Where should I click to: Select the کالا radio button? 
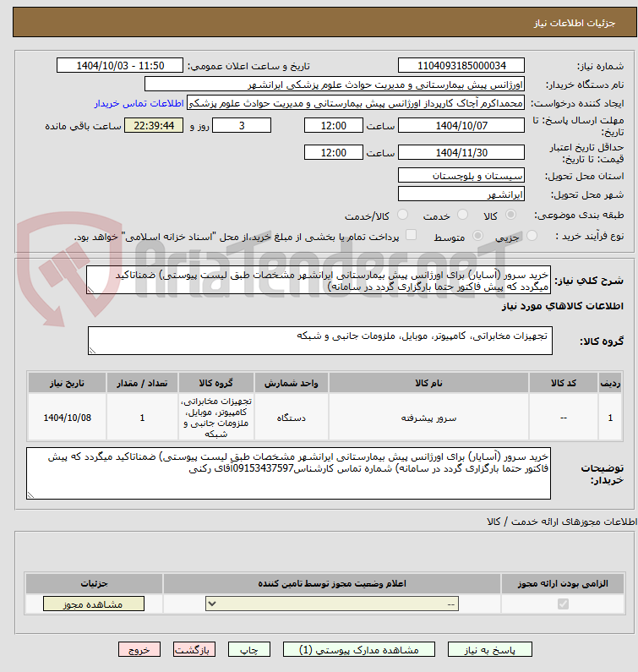(x=510, y=215)
